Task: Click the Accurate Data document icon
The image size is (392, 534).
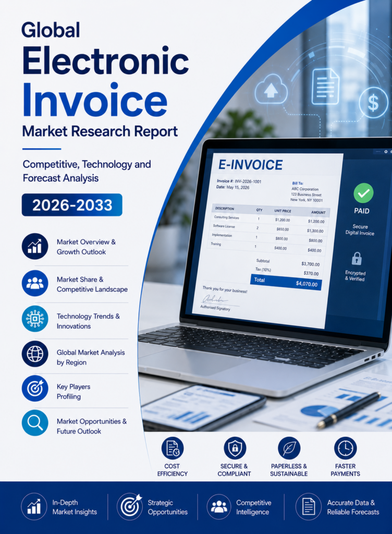Action: coord(308,506)
